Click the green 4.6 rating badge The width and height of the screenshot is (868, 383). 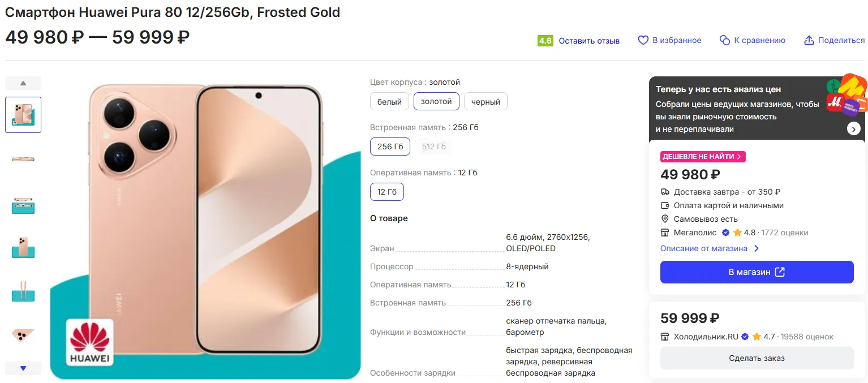545,41
